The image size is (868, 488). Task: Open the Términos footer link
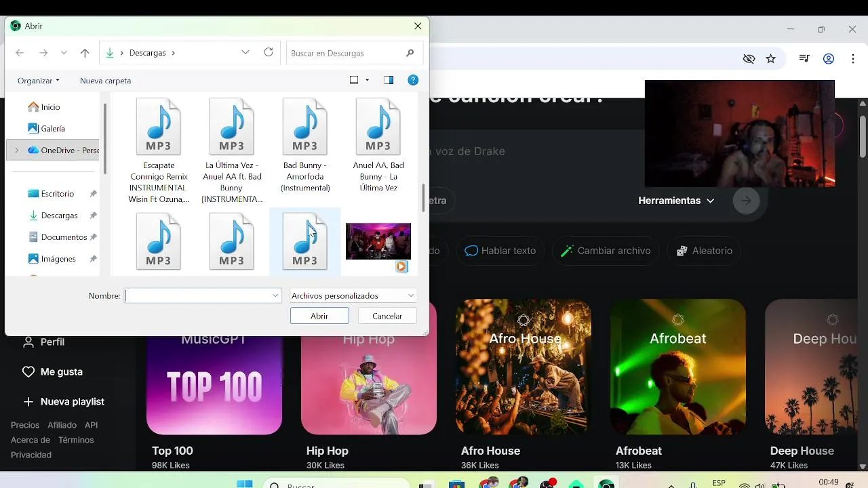coord(76,440)
